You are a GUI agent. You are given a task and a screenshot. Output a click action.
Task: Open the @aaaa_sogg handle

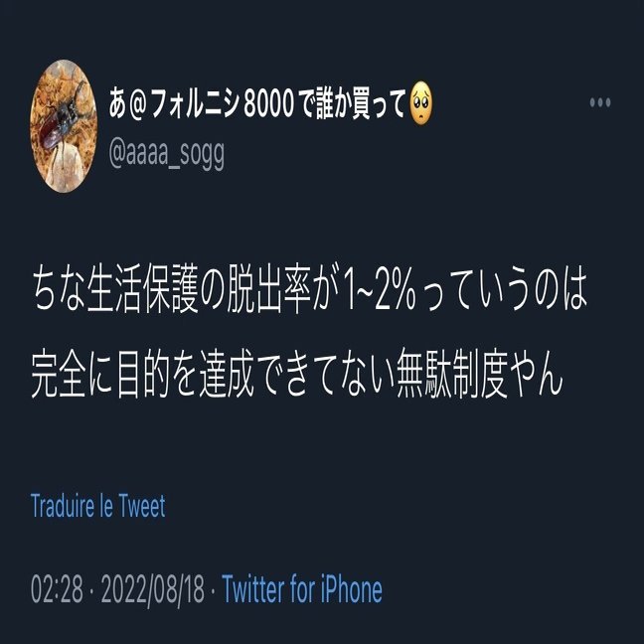[x=167, y=155]
